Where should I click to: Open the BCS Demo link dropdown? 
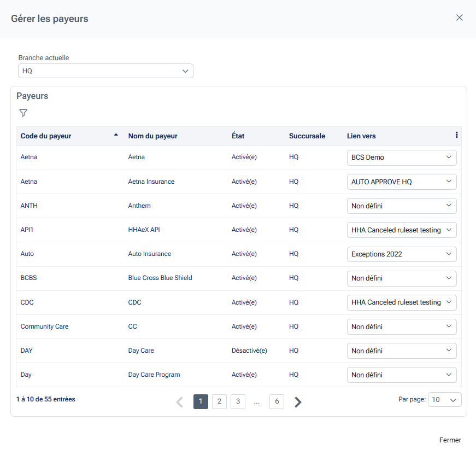401,157
